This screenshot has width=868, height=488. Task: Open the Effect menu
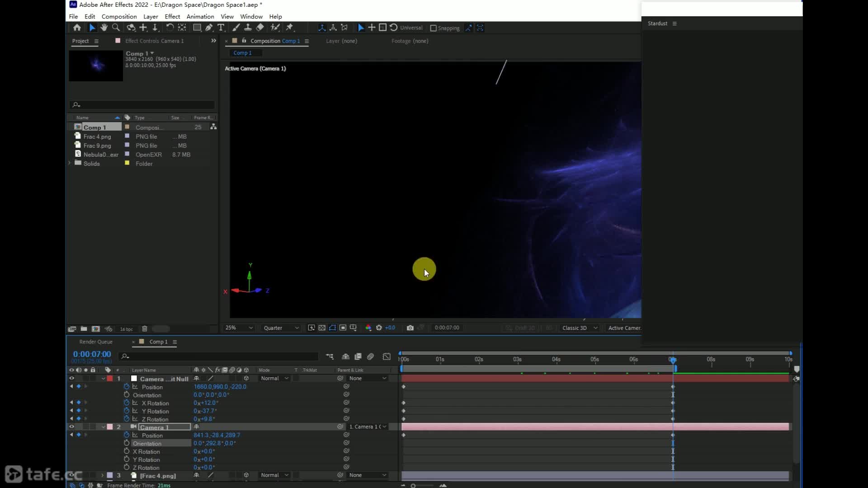[x=172, y=16]
